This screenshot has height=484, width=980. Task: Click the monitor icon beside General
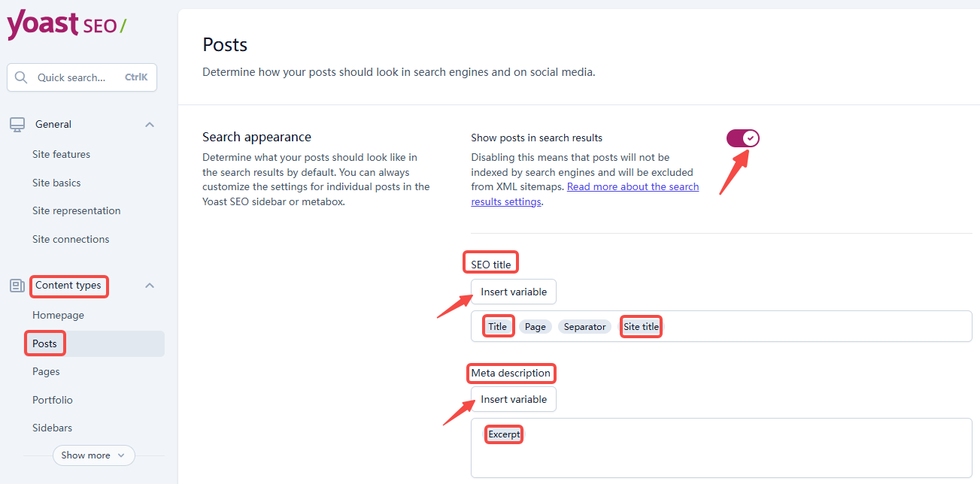17,123
